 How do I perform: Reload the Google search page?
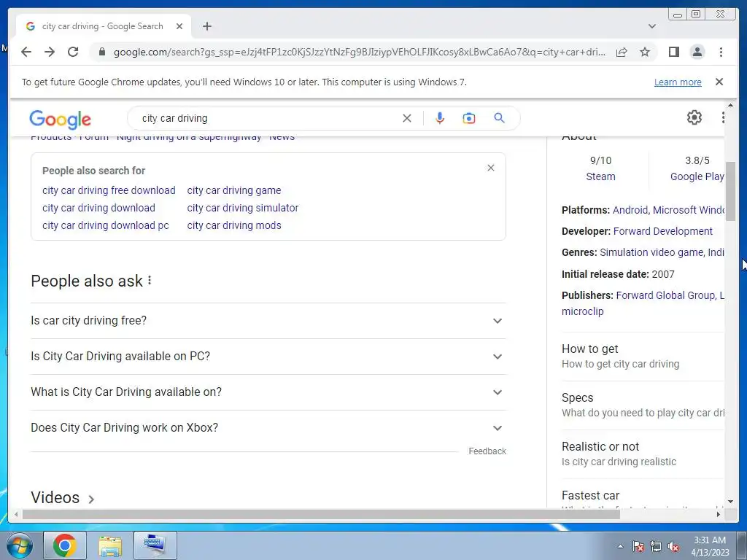coord(73,52)
